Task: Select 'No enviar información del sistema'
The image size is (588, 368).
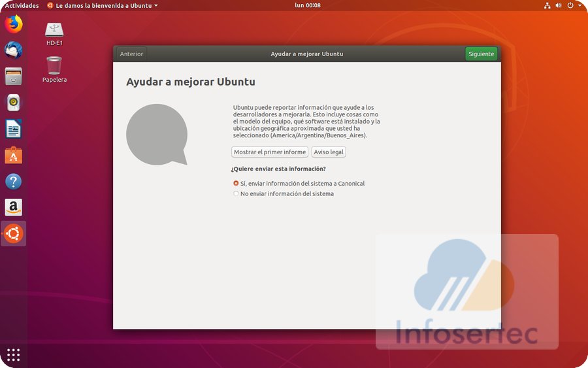Action: [236, 193]
